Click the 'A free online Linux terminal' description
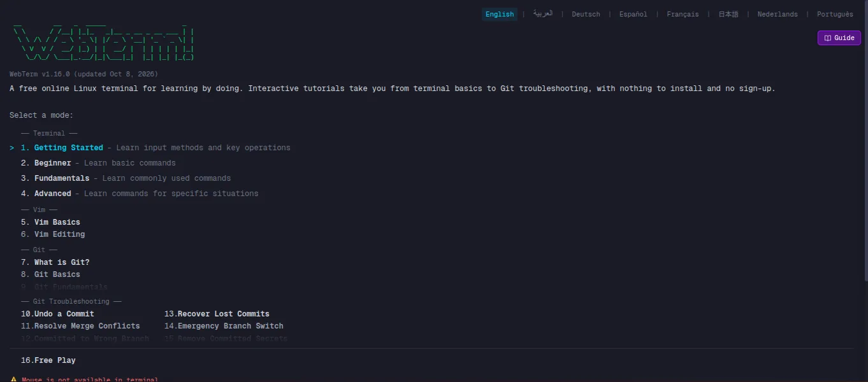 click(393, 88)
